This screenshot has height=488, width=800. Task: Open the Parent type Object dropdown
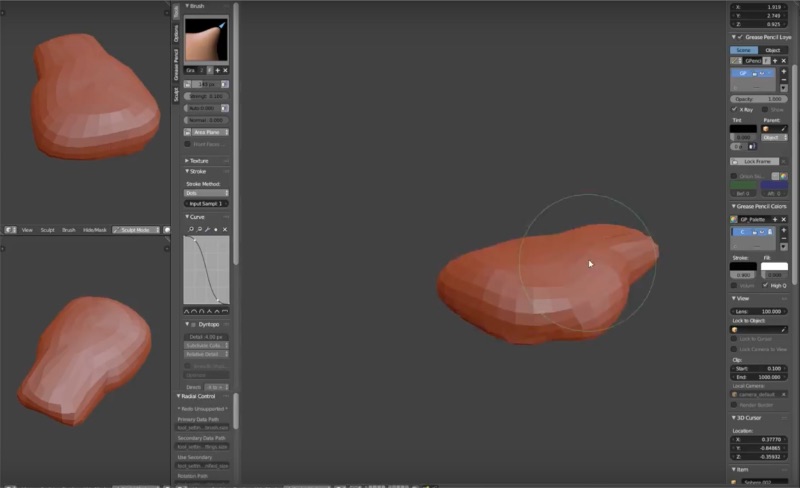[774, 138]
